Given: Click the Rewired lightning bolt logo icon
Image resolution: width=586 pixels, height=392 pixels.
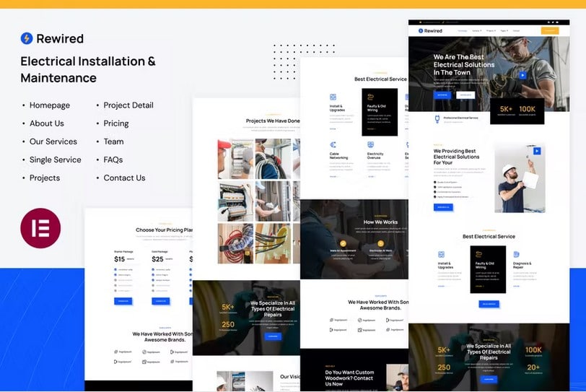Looking at the screenshot, I should [27, 38].
